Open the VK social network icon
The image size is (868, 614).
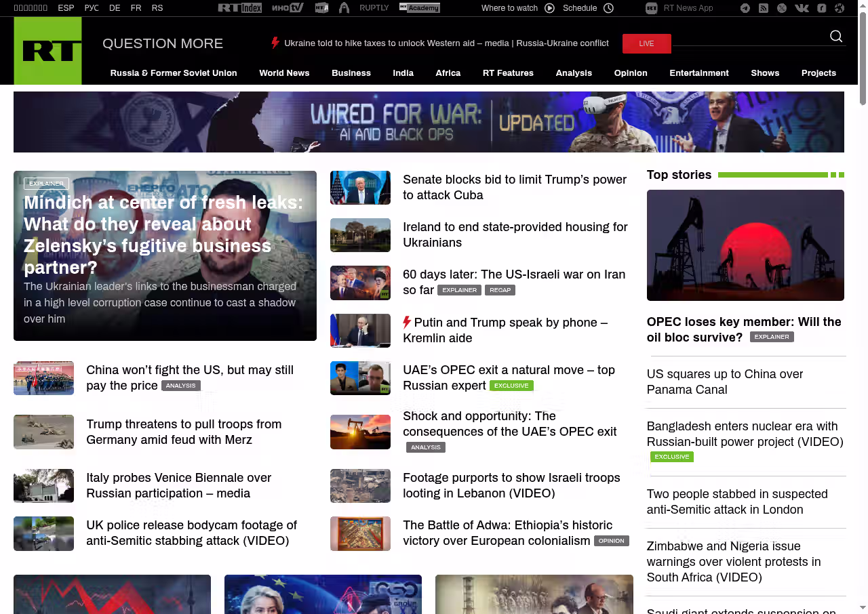point(802,8)
